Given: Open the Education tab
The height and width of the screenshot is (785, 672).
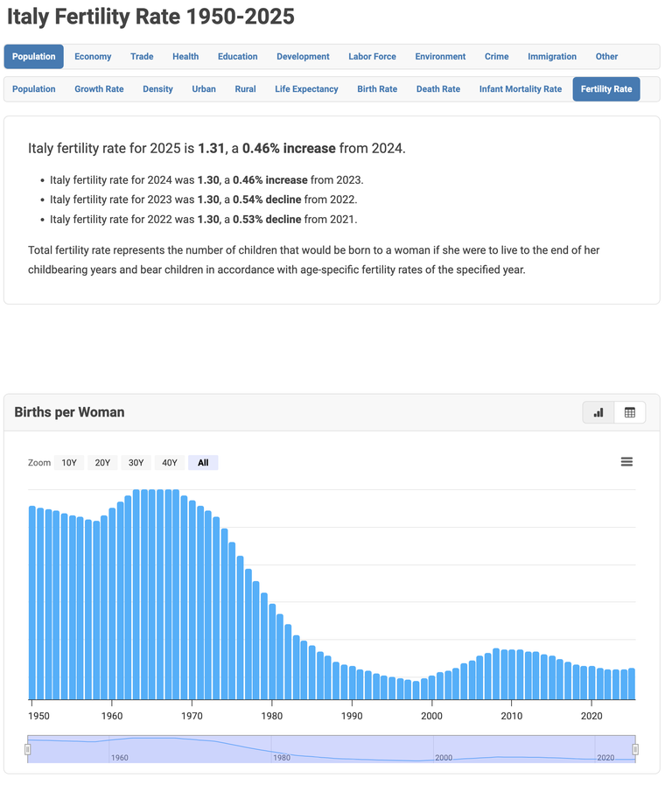Looking at the screenshot, I should (x=240, y=57).
